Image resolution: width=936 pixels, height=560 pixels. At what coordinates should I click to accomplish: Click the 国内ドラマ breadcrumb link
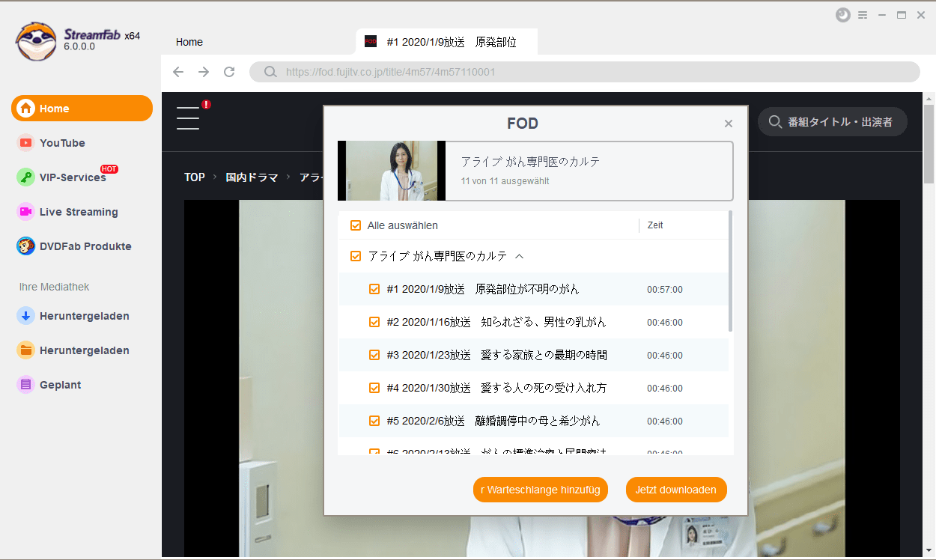252,177
